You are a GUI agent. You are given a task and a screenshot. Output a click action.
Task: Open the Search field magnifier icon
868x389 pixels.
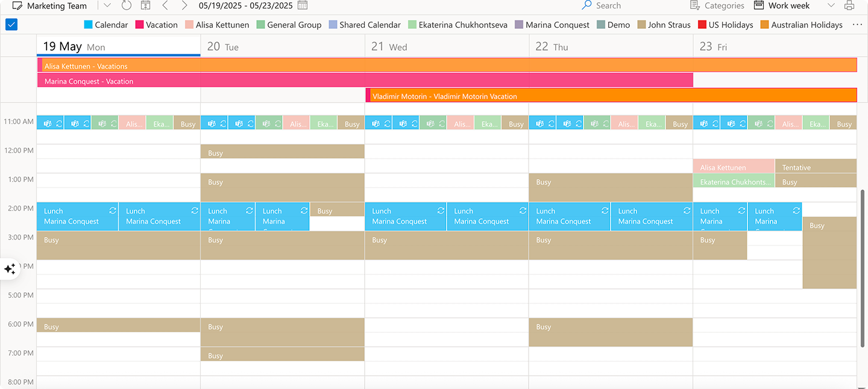click(x=585, y=5)
